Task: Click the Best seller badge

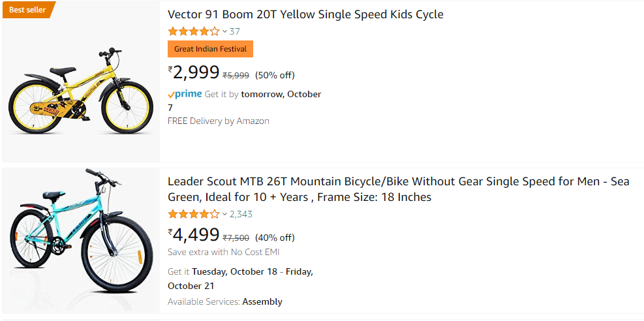Action: (27, 10)
